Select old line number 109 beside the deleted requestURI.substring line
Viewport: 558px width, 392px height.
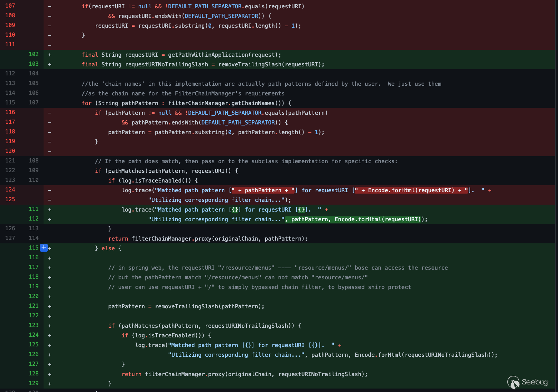(x=10, y=25)
